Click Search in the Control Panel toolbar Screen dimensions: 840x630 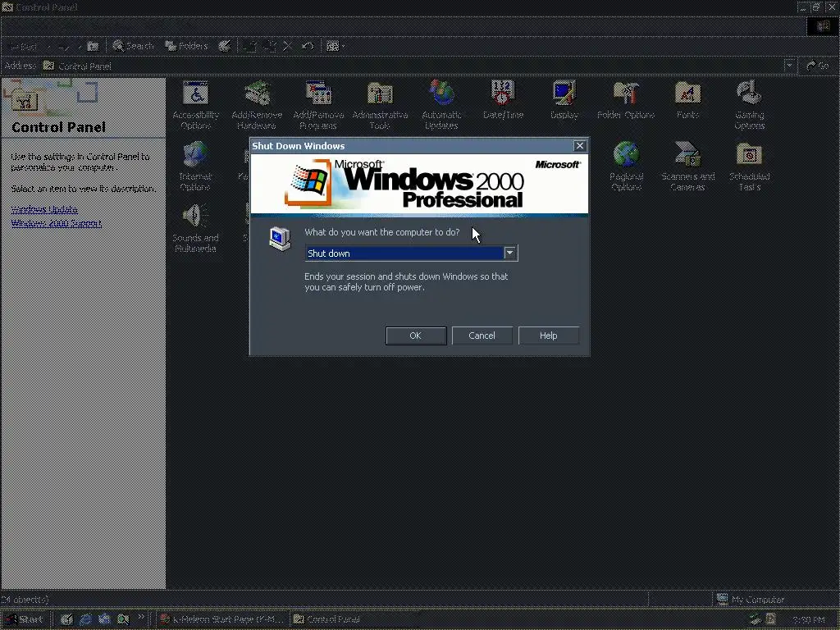[134, 46]
